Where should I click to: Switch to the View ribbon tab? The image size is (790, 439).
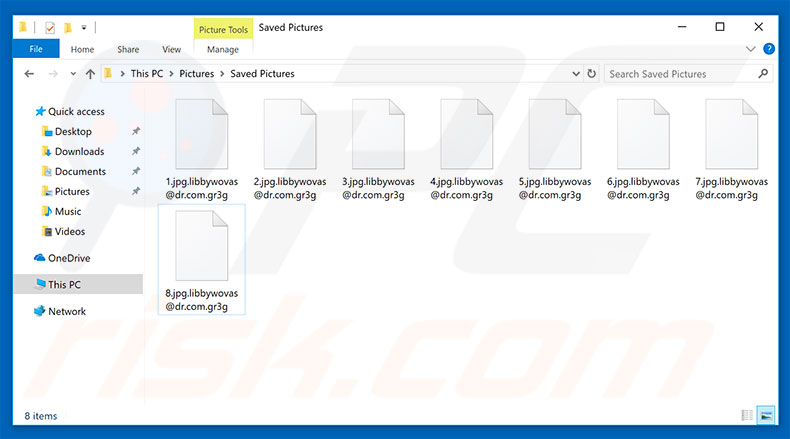tap(171, 49)
